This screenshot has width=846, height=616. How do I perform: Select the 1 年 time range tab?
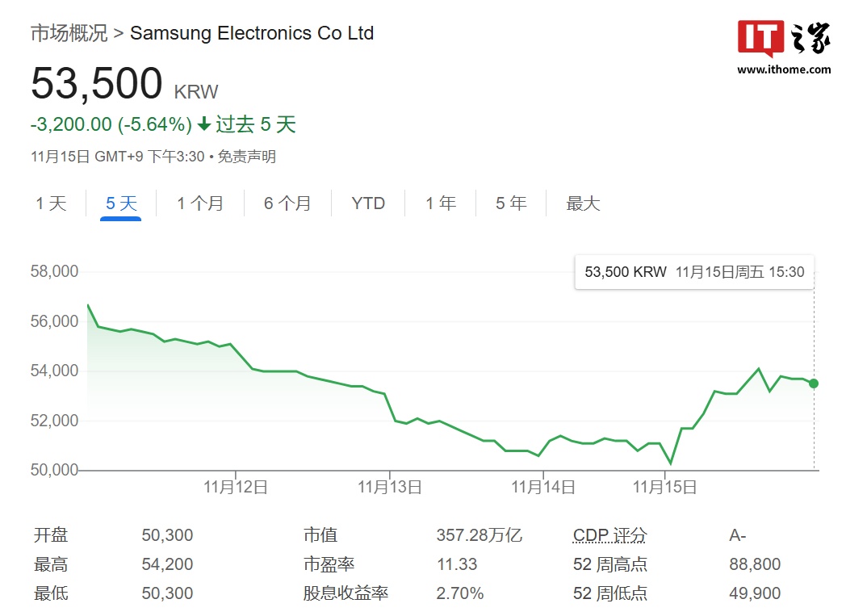pos(441,203)
